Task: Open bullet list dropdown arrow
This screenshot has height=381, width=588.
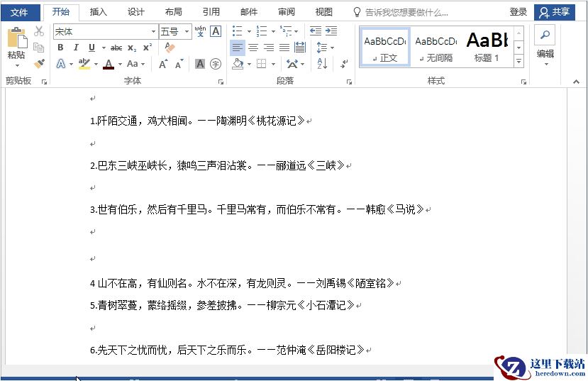Action: coord(249,31)
